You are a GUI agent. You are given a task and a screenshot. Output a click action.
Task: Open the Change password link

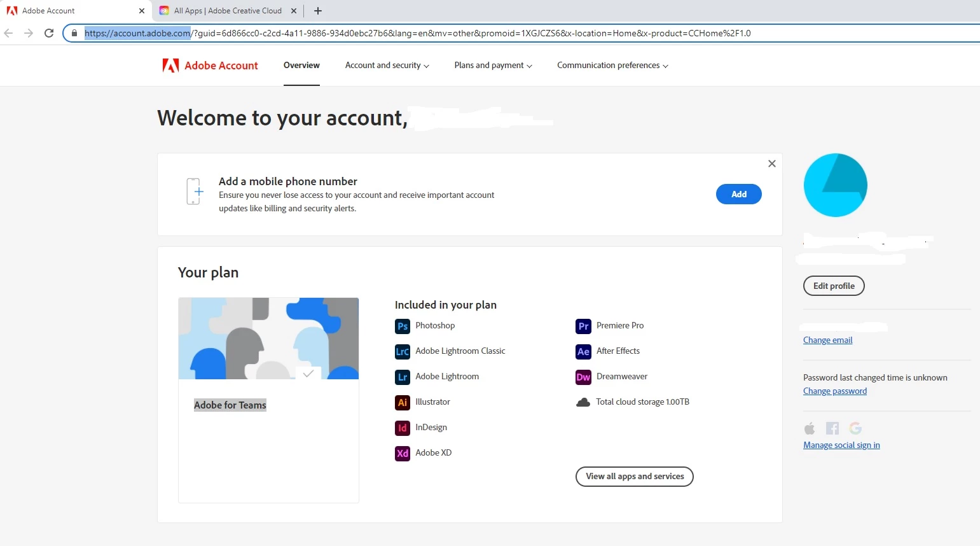pos(835,391)
